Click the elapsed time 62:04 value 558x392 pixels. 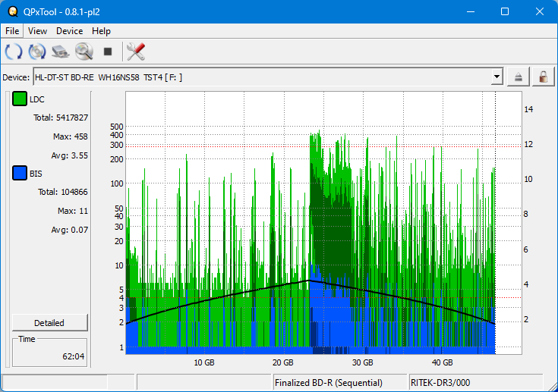tap(74, 356)
